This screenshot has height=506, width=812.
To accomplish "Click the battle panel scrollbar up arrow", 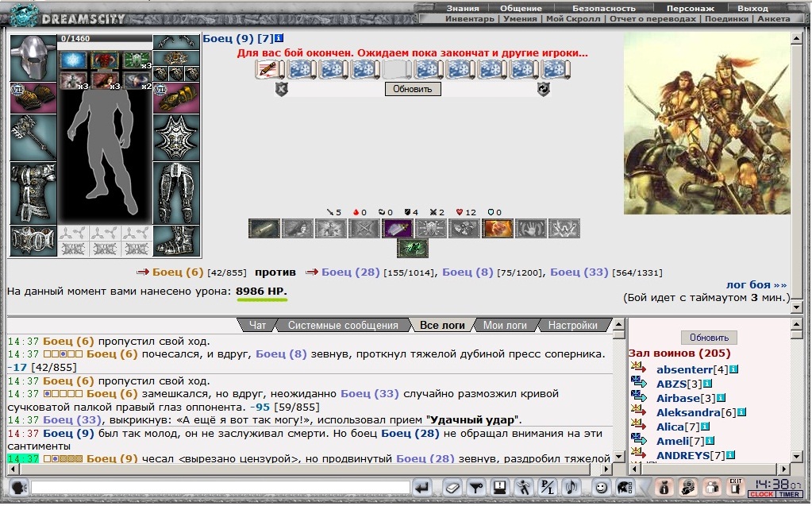I will click(x=797, y=38).
